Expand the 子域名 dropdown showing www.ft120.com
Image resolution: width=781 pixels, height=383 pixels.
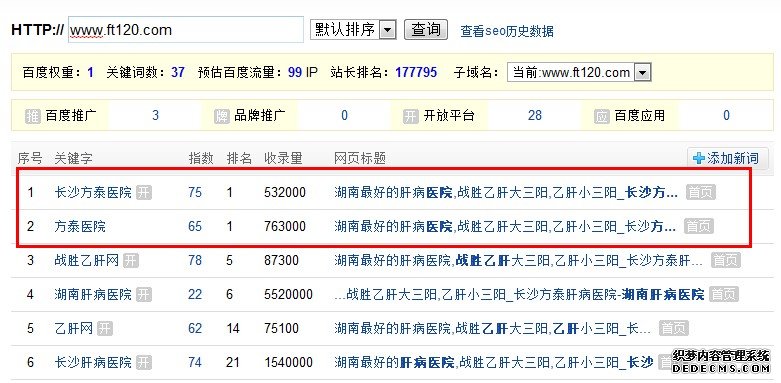tap(579, 73)
